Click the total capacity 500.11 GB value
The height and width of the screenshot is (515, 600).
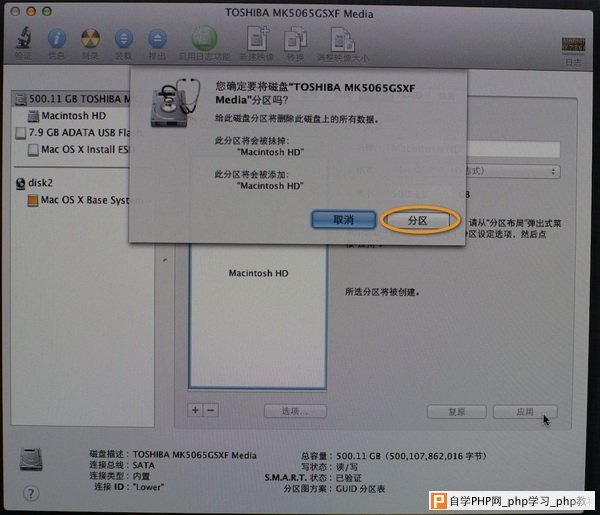click(411, 456)
